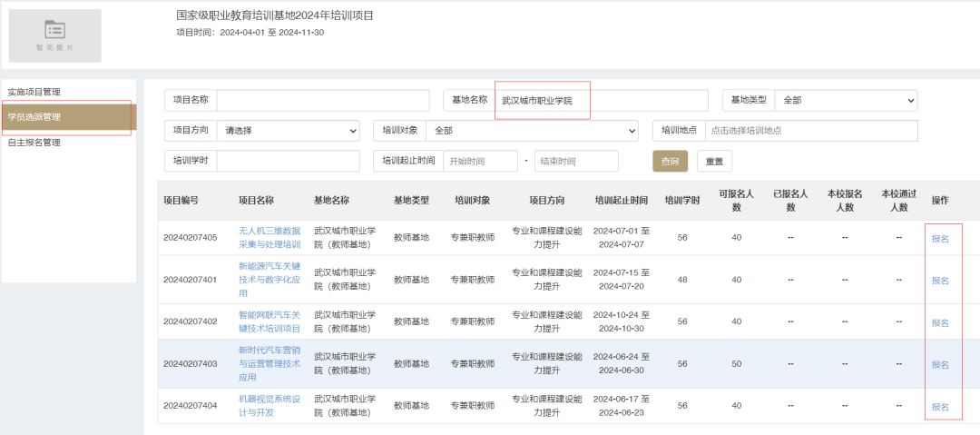Open the 项目方向 dropdown
The width and height of the screenshot is (980, 435).
click(x=288, y=131)
